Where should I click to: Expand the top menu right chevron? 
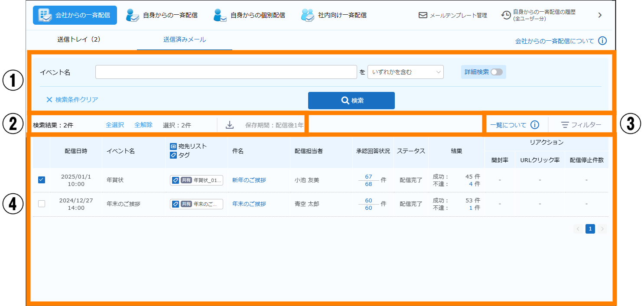coord(600,15)
